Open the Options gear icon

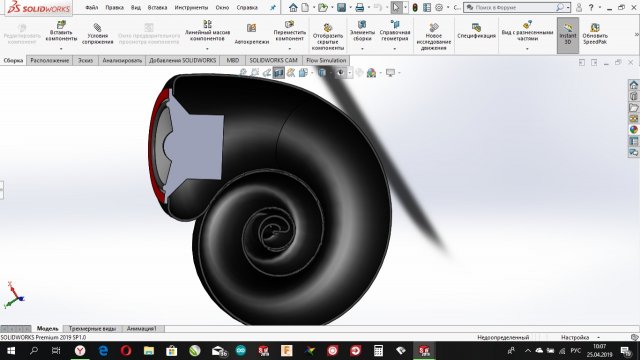pos(439,7)
